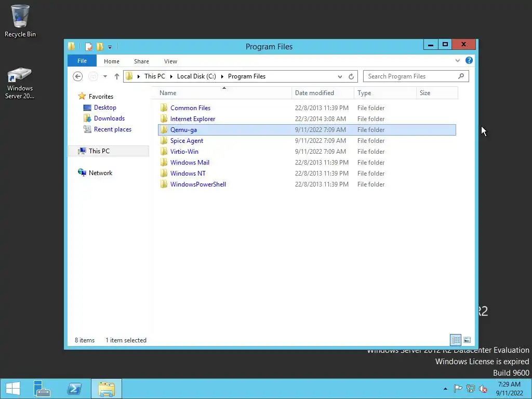Open the File menu tab
Viewport: 532px width, 399px height.
tap(82, 61)
